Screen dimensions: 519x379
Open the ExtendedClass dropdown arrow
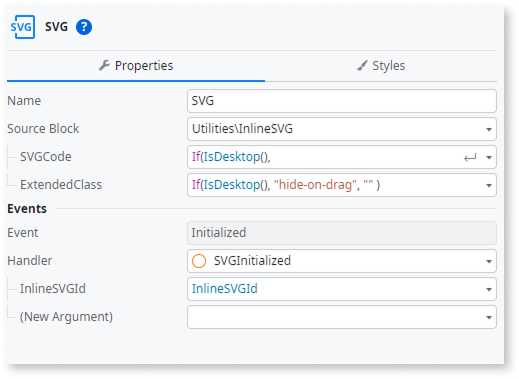click(489, 185)
